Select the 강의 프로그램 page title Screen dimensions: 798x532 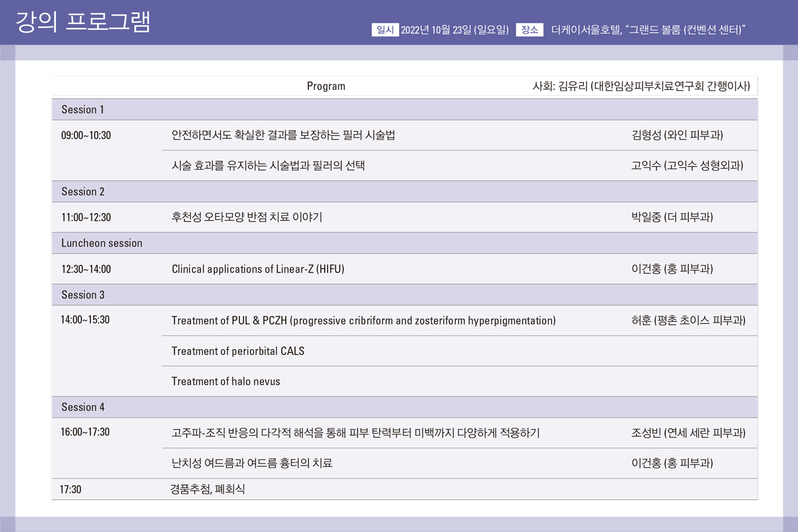(83, 22)
